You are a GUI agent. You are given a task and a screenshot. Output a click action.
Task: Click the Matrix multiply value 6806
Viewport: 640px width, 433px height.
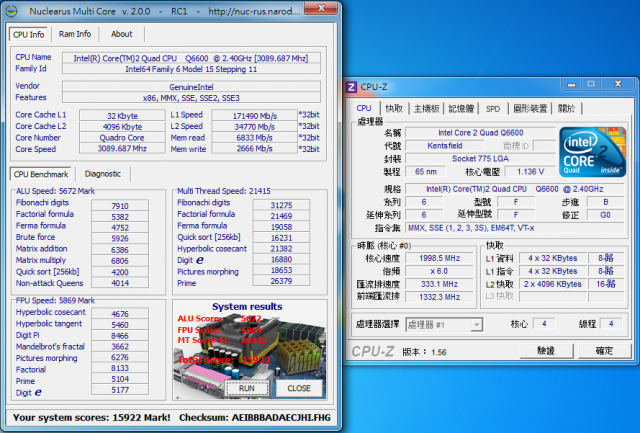tap(120, 261)
